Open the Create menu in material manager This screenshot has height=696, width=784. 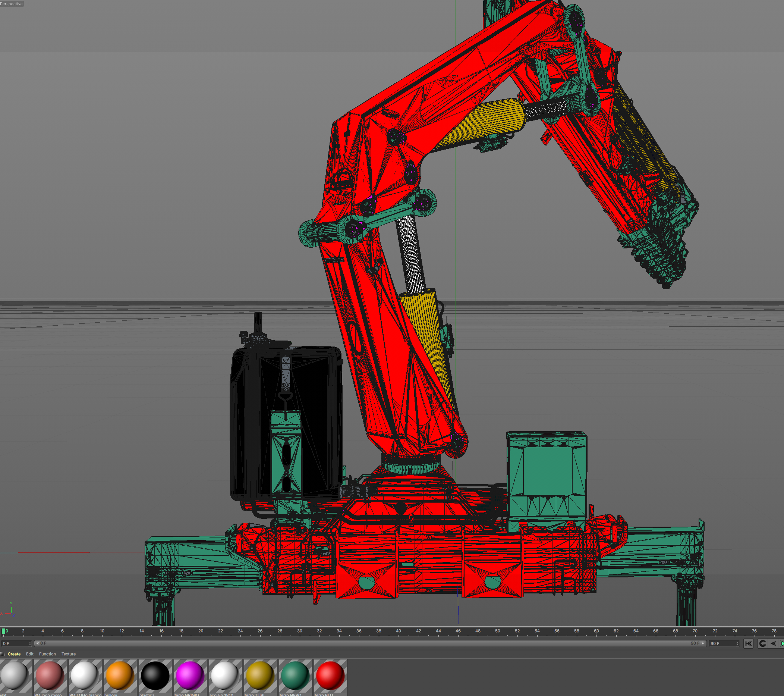pos(14,654)
